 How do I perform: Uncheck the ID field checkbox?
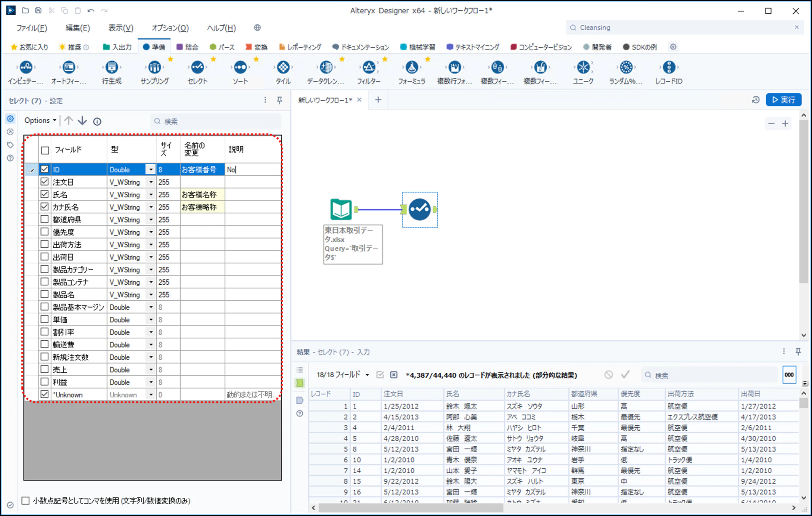click(x=45, y=169)
